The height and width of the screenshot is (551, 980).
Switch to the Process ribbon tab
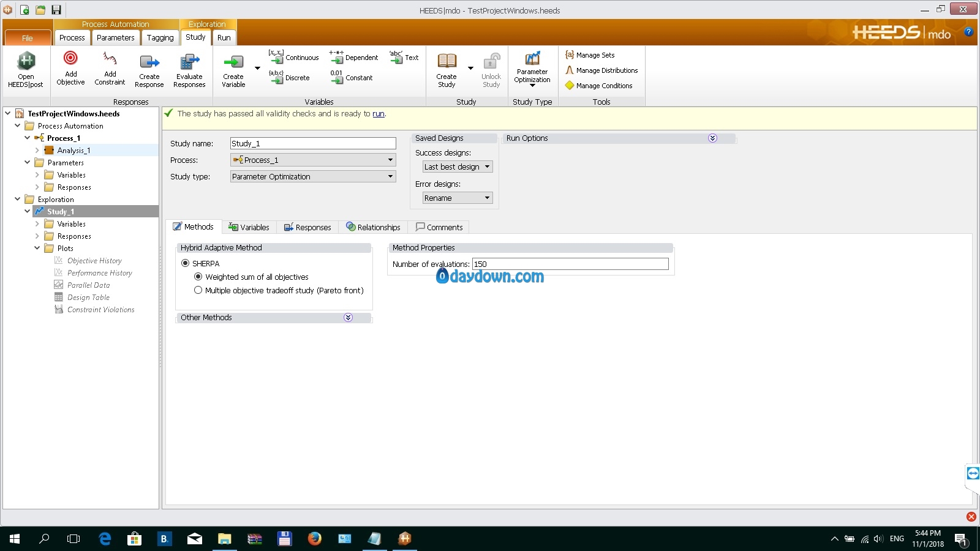[72, 37]
